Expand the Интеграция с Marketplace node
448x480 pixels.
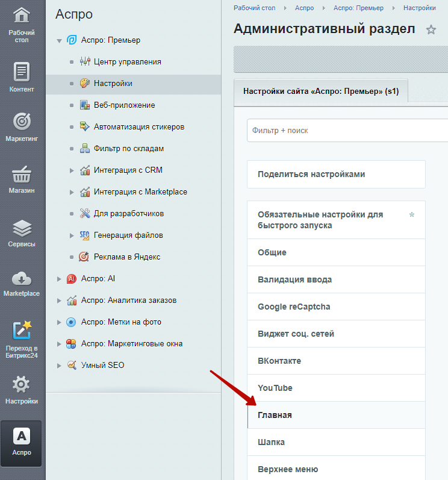pos(72,192)
